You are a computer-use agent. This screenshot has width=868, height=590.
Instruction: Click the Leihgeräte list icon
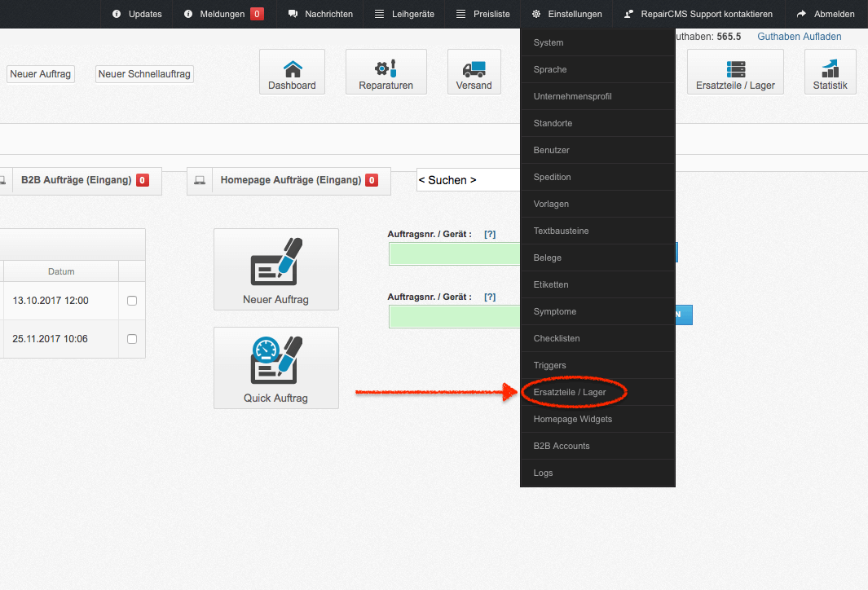pyautogui.click(x=379, y=14)
